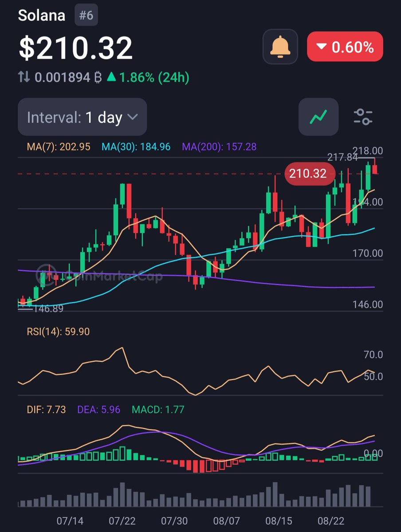The height and width of the screenshot is (532, 401).
Task: Tap the 0.001894 BTC price value
Action: coord(68,78)
